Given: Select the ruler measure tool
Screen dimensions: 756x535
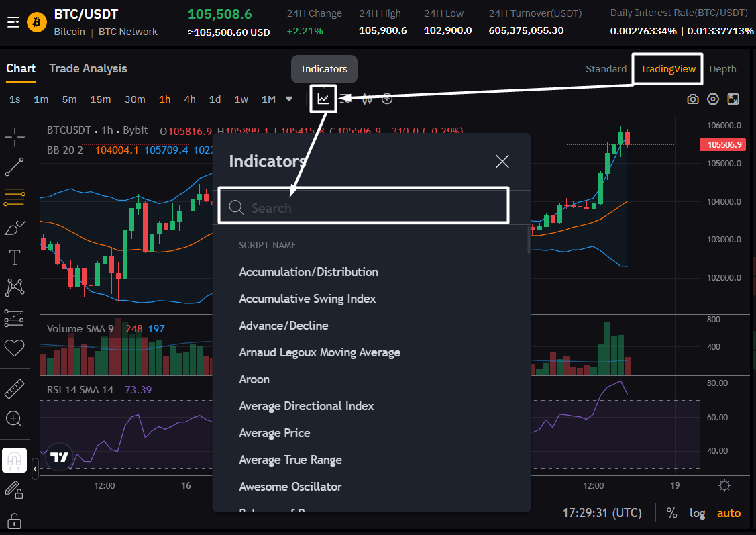Looking at the screenshot, I should (x=15, y=389).
